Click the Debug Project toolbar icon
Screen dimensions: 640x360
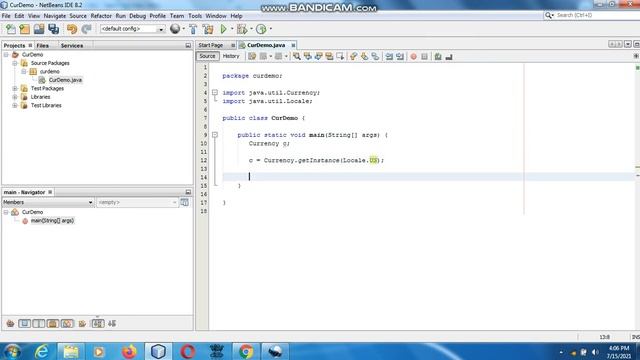[242, 29]
